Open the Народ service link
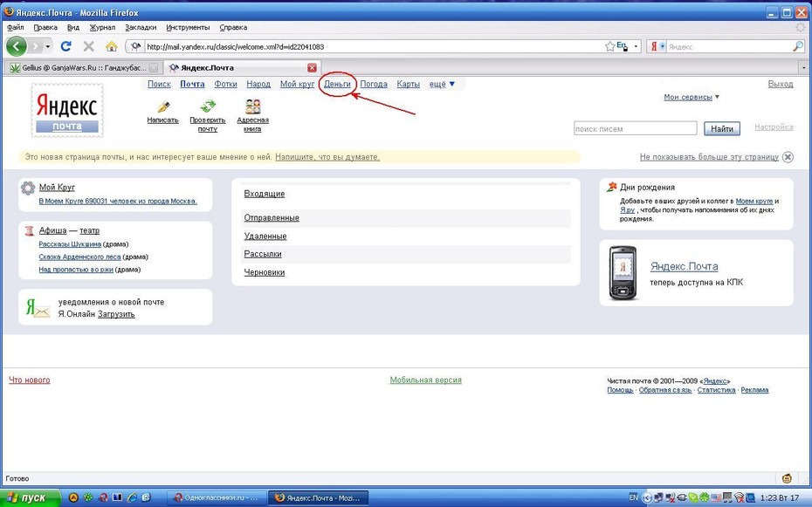The image size is (812, 507). click(x=258, y=84)
